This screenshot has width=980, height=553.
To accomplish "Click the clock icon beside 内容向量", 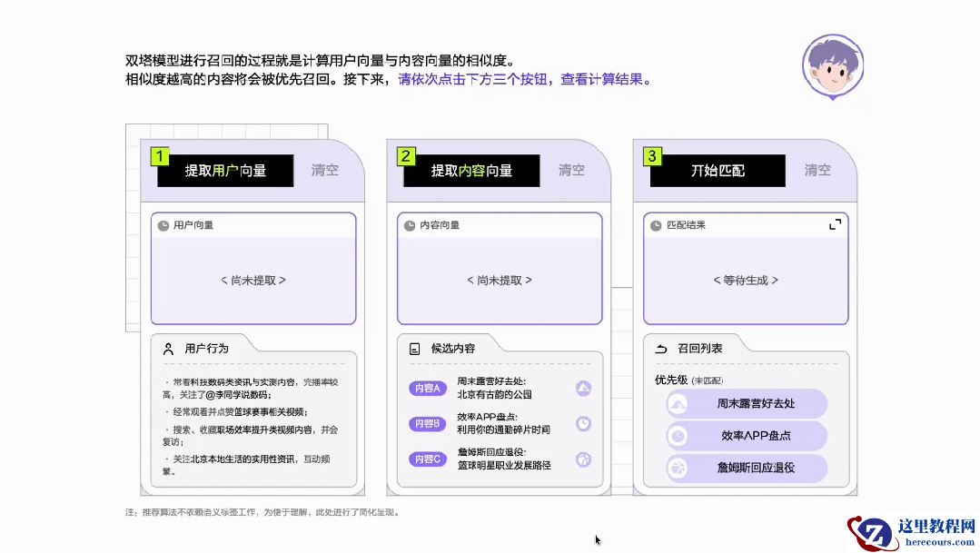I will [410, 225].
